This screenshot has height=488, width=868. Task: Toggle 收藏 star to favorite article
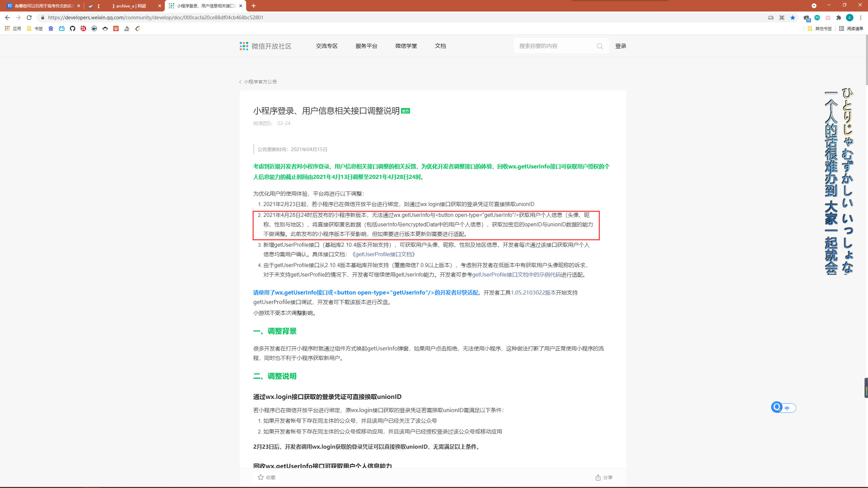(261, 477)
